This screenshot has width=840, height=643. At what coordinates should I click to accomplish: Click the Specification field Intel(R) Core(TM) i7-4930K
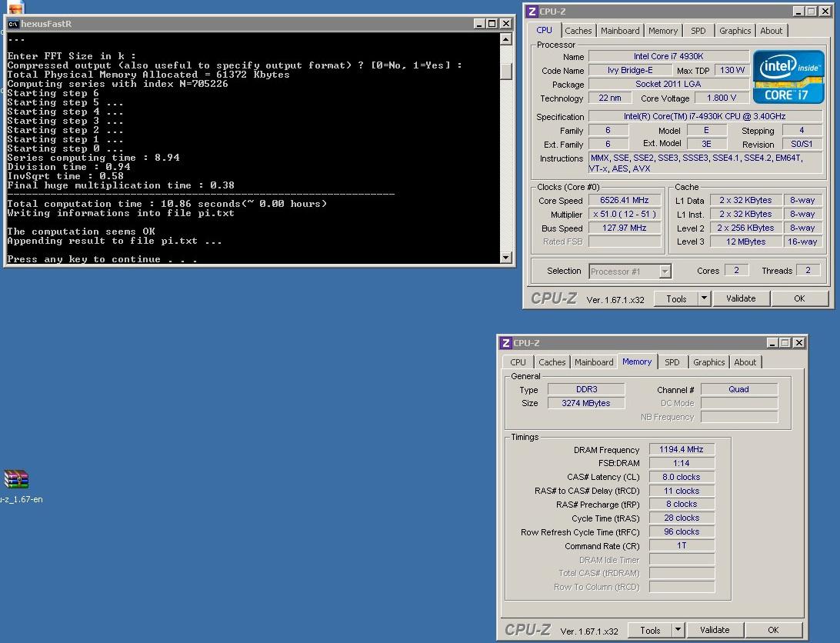coord(705,116)
